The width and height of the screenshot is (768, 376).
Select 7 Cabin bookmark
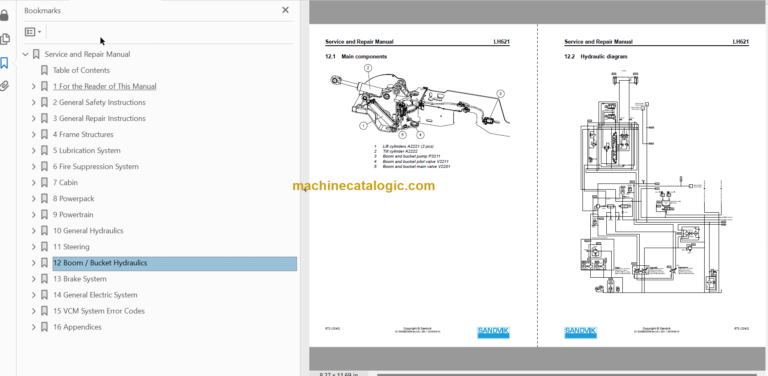[65, 183]
